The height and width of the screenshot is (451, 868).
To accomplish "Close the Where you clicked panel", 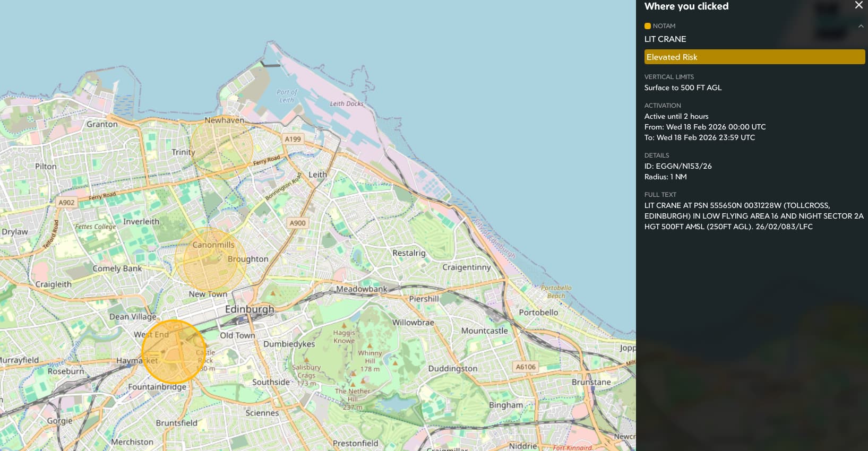I will pyautogui.click(x=858, y=5).
